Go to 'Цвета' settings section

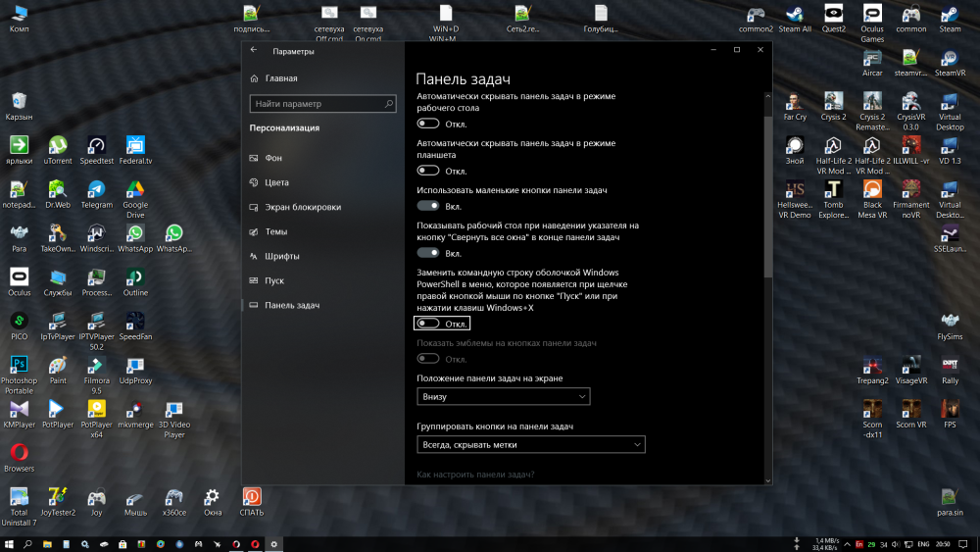pyautogui.click(x=276, y=182)
